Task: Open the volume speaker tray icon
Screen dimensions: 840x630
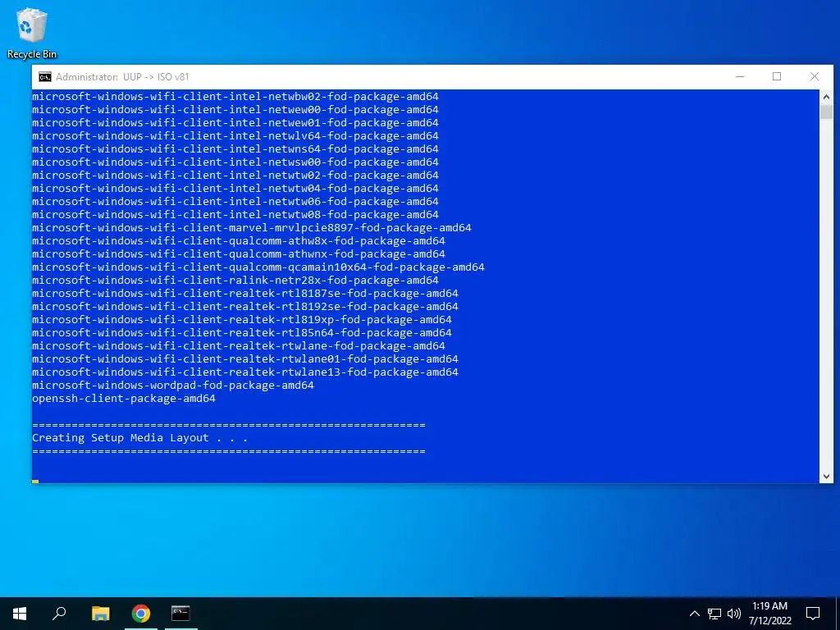Action: pos(734,614)
